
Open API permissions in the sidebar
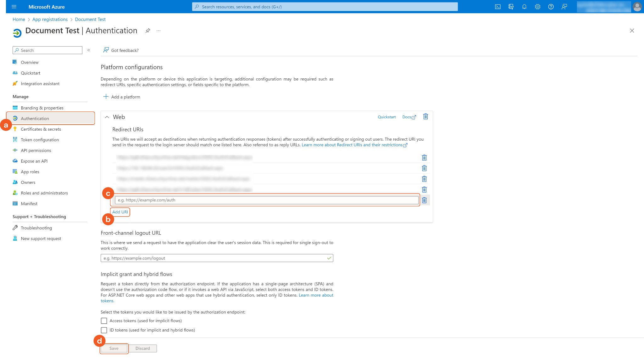pyautogui.click(x=36, y=150)
